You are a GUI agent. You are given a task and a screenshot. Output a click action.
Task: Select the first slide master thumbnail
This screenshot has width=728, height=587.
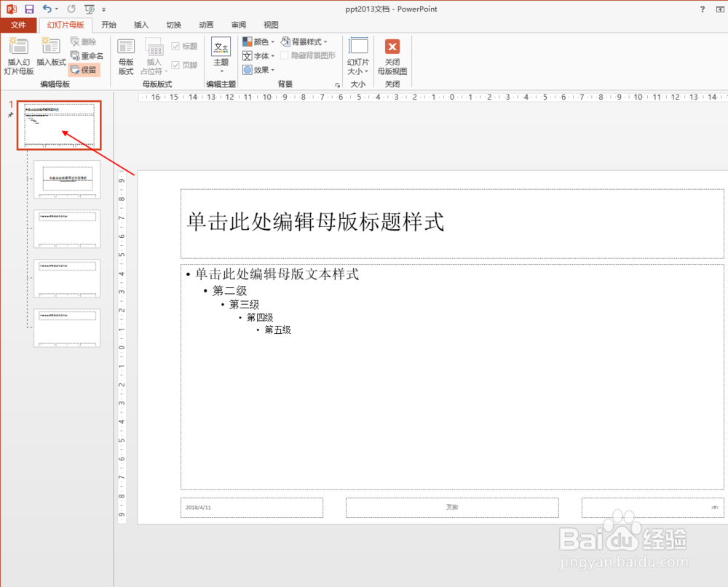pos(59,124)
